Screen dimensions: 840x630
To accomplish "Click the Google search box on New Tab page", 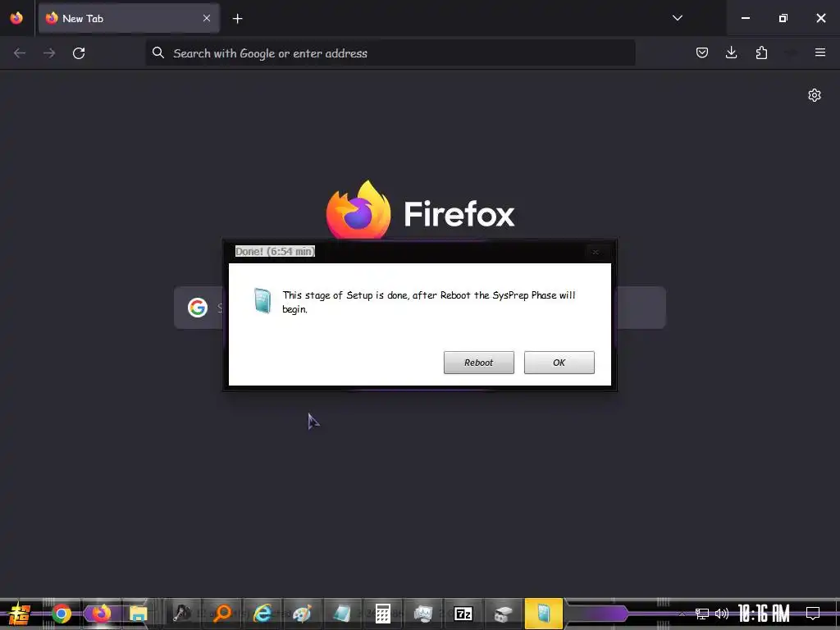I will 419,308.
